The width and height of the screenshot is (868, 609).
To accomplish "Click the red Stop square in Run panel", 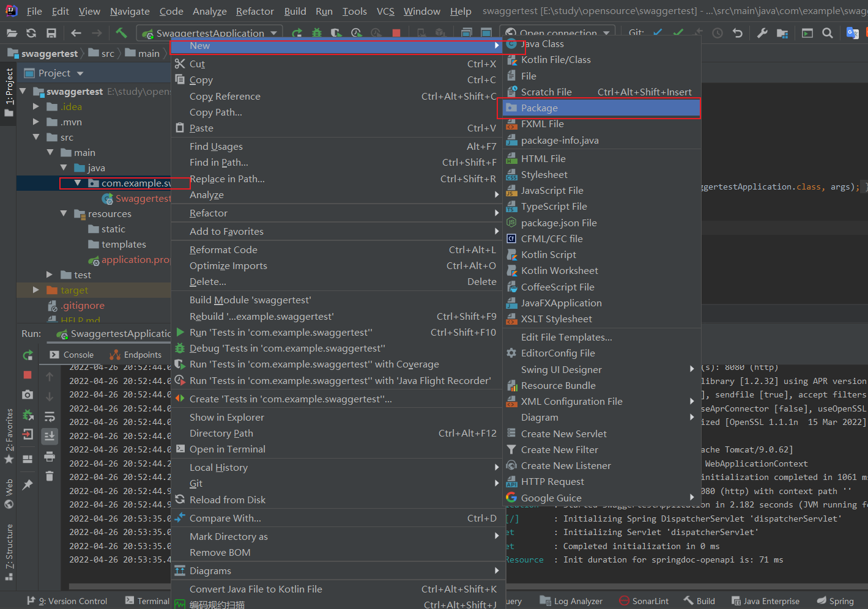I will [x=28, y=375].
